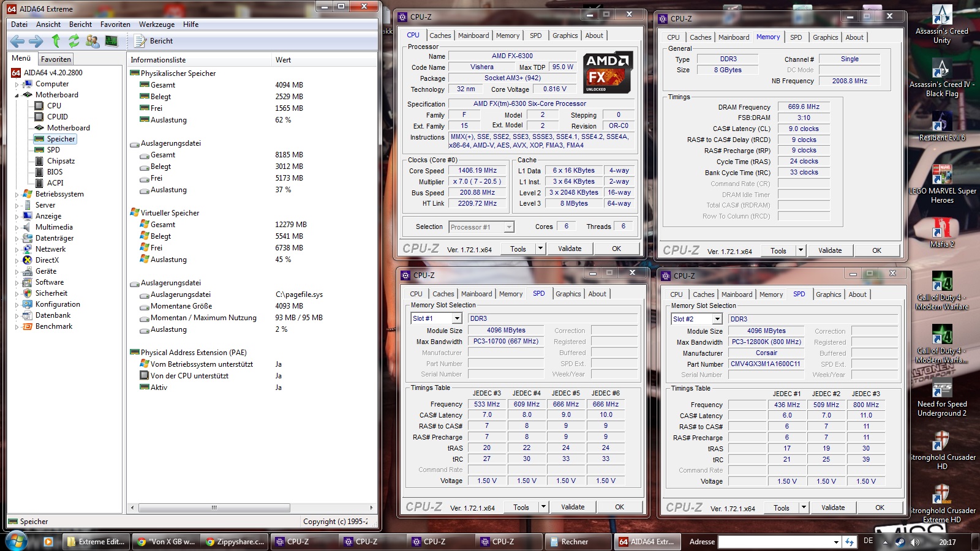
Task: Open Slot #2 memory slot dropdown
Action: tap(717, 319)
